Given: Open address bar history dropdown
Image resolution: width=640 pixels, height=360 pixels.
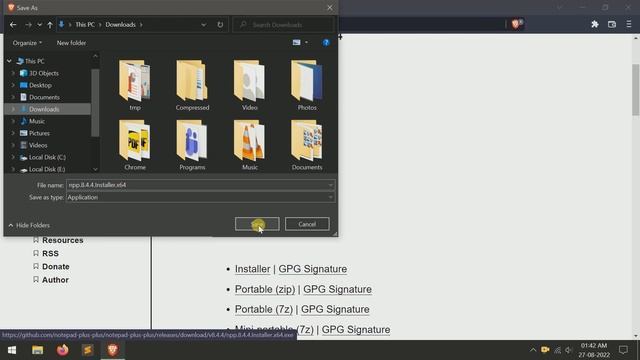Looking at the screenshot, I should [203, 25].
